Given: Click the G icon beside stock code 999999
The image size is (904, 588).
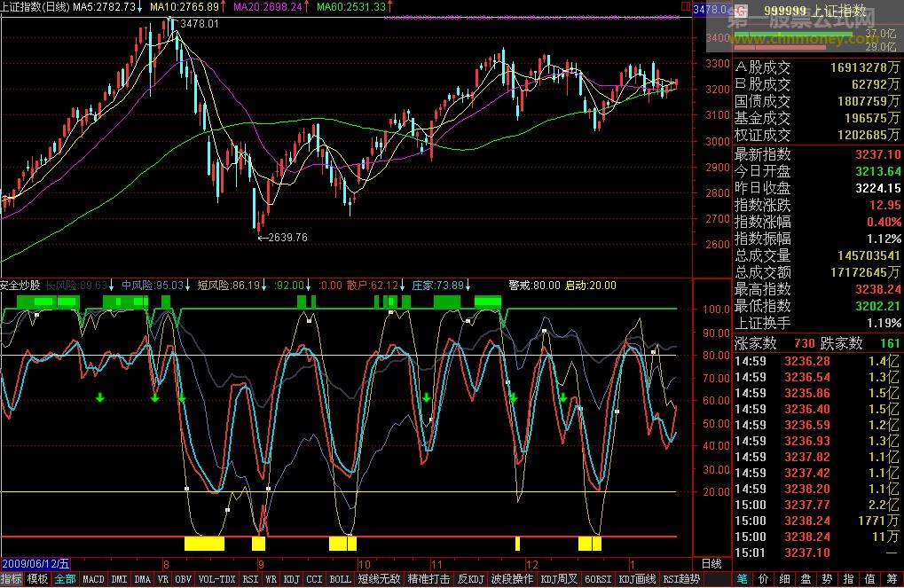Looking at the screenshot, I should click(x=741, y=11).
